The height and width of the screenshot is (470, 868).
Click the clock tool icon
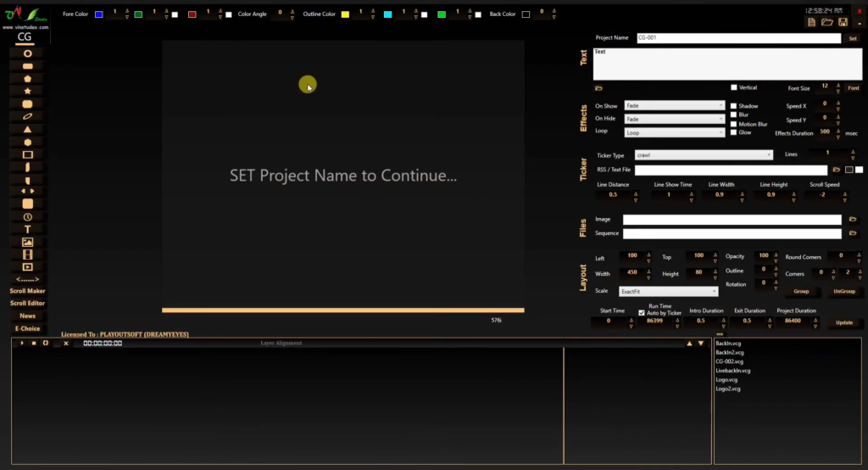(27, 216)
